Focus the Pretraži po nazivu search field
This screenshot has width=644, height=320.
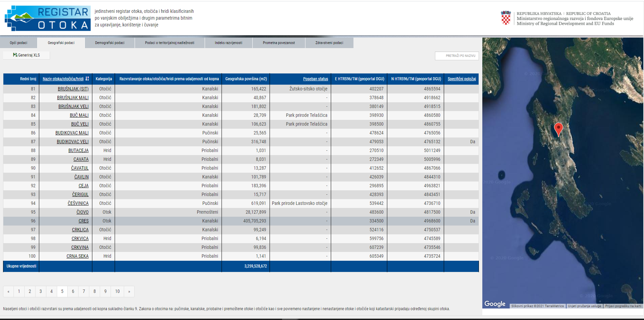[x=457, y=56]
